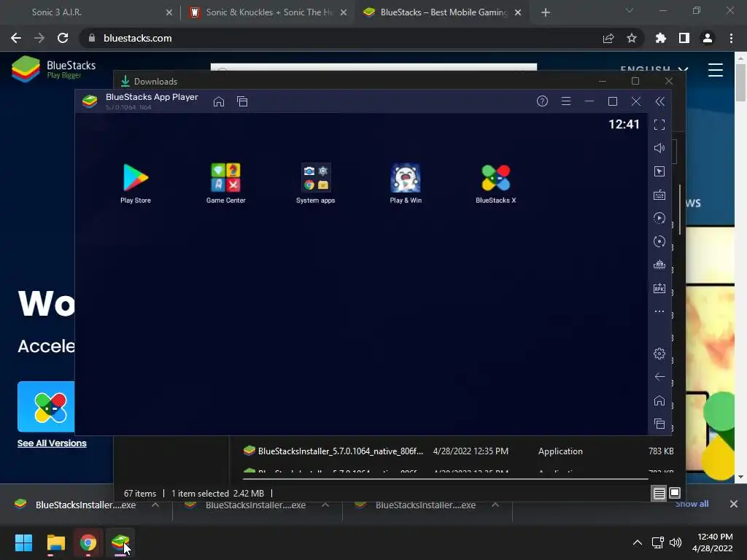
Task: Open the Chrome profile icon
Action: pos(708,38)
